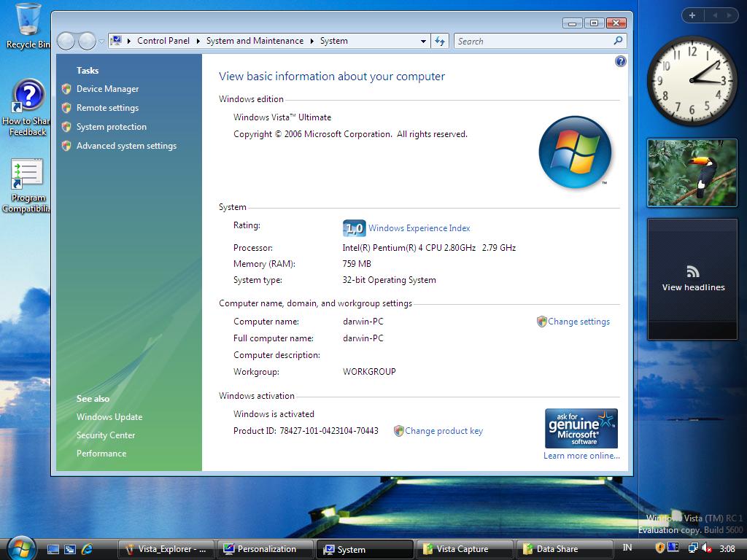
Task: Open the recent pages dropdown arrow
Action: pyautogui.click(x=101, y=42)
